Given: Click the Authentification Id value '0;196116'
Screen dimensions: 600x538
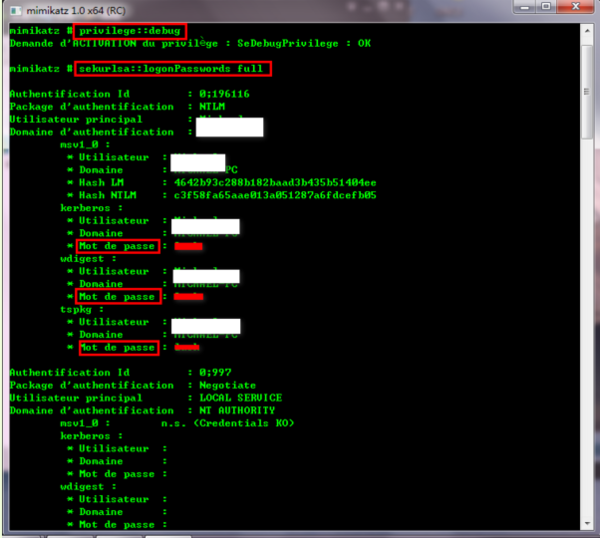Looking at the screenshot, I should (224, 94).
